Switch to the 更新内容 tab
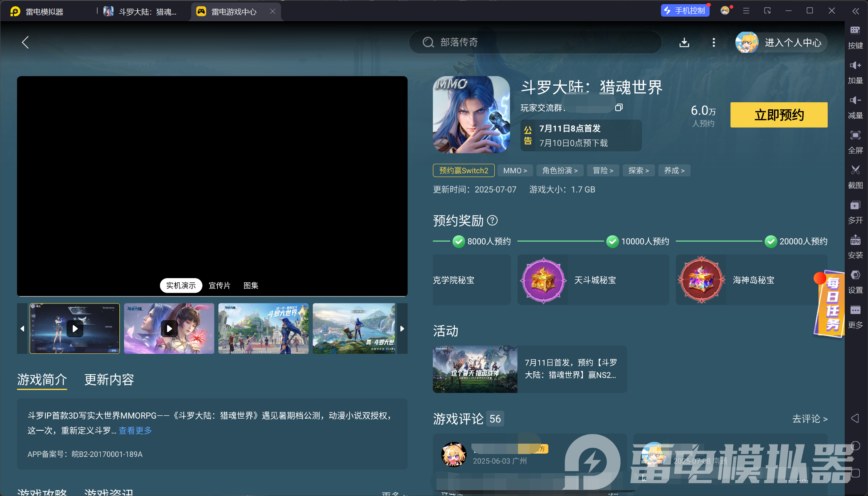 tap(109, 380)
